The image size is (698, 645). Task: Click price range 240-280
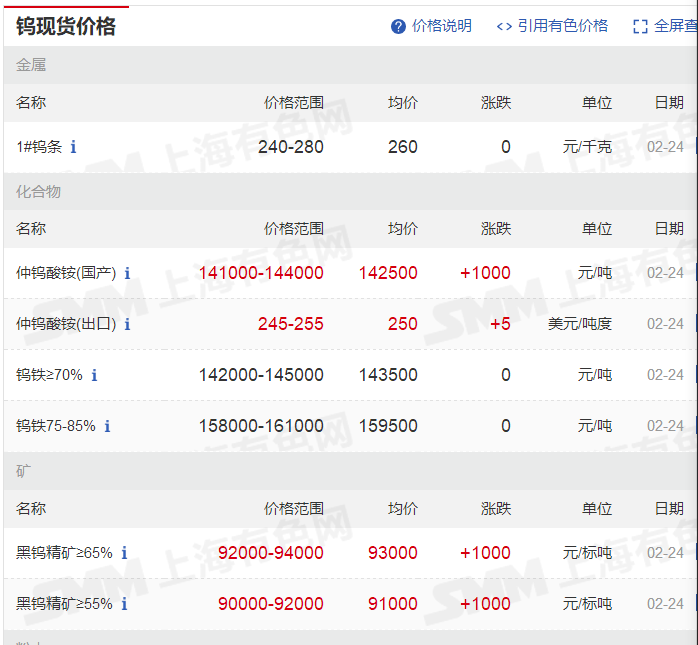point(291,147)
